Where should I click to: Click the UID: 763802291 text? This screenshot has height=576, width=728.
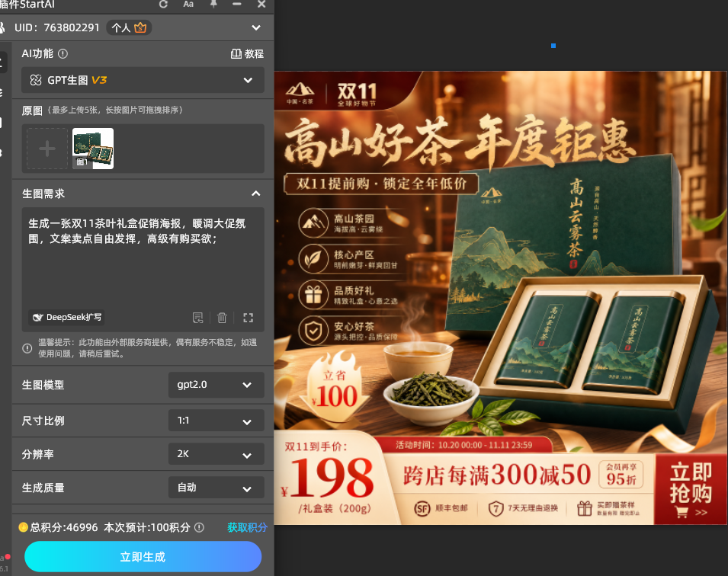(57, 28)
